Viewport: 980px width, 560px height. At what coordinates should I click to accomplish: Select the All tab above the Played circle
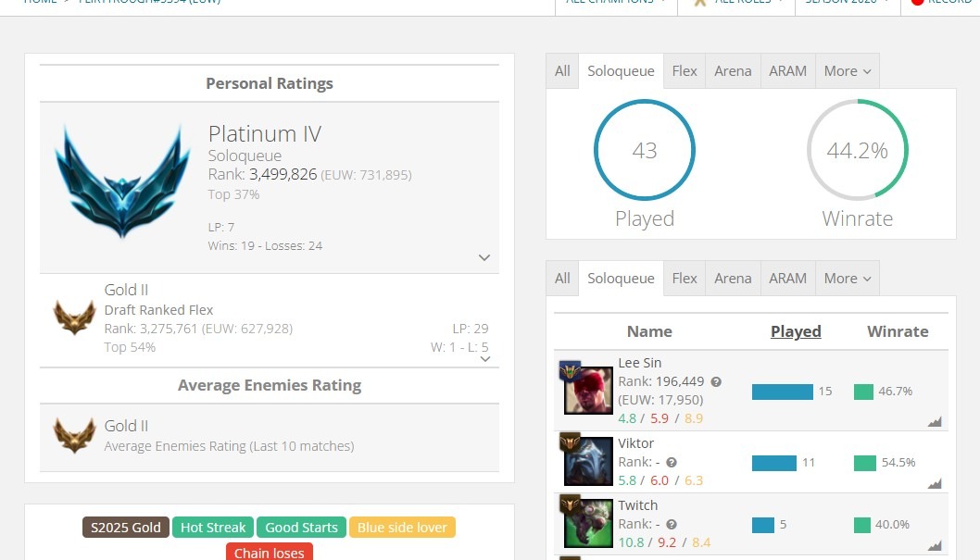point(562,71)
